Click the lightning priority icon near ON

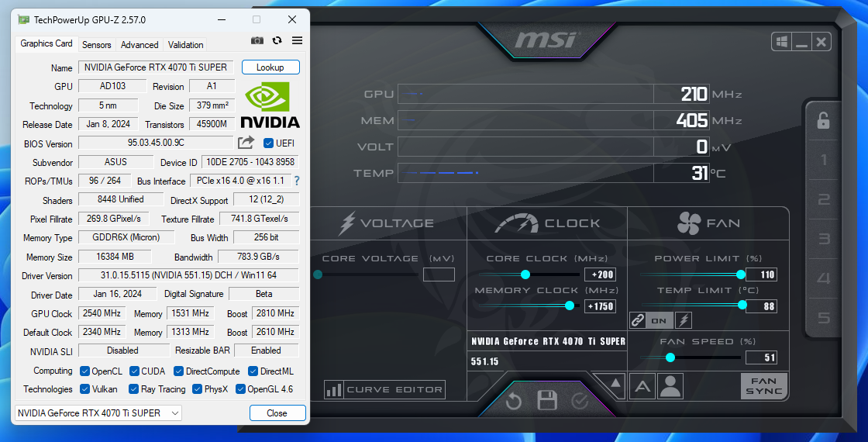click(684, 320)
